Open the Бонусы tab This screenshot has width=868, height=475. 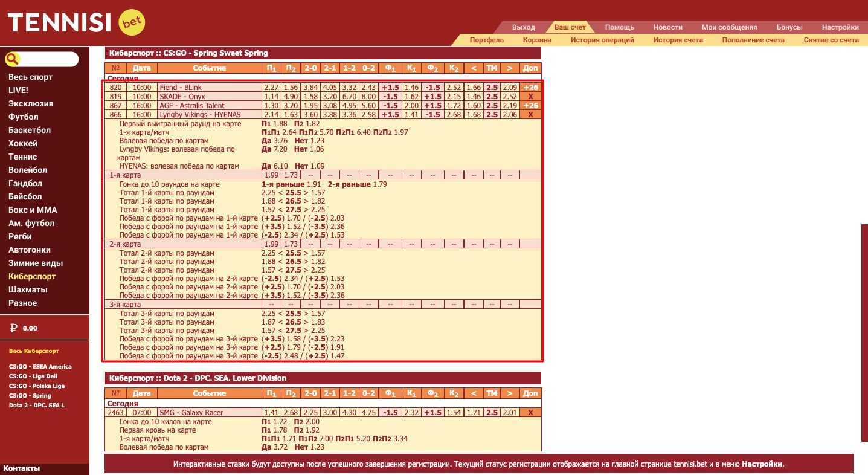tap(789, 27)
